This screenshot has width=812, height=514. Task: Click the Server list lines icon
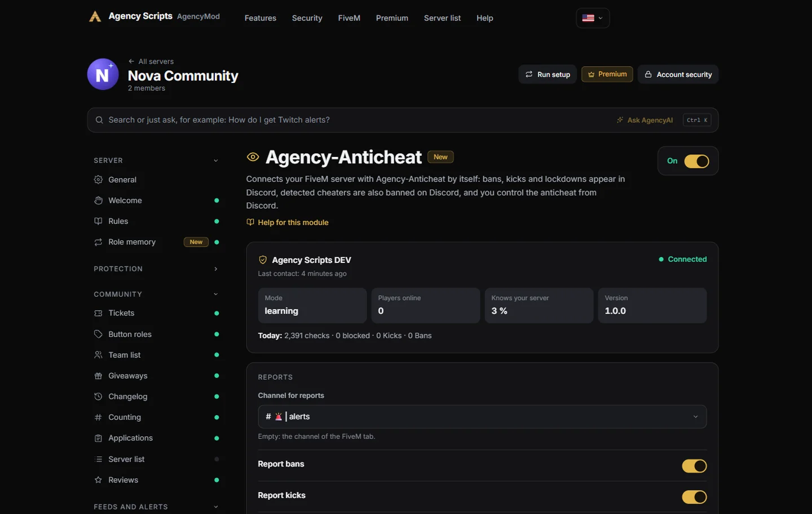click(98, 459)
